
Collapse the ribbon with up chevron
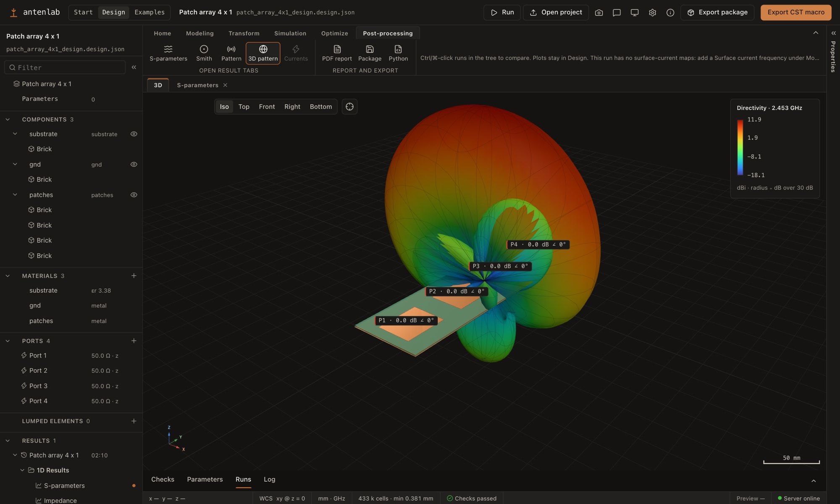(x=816, y=33)
